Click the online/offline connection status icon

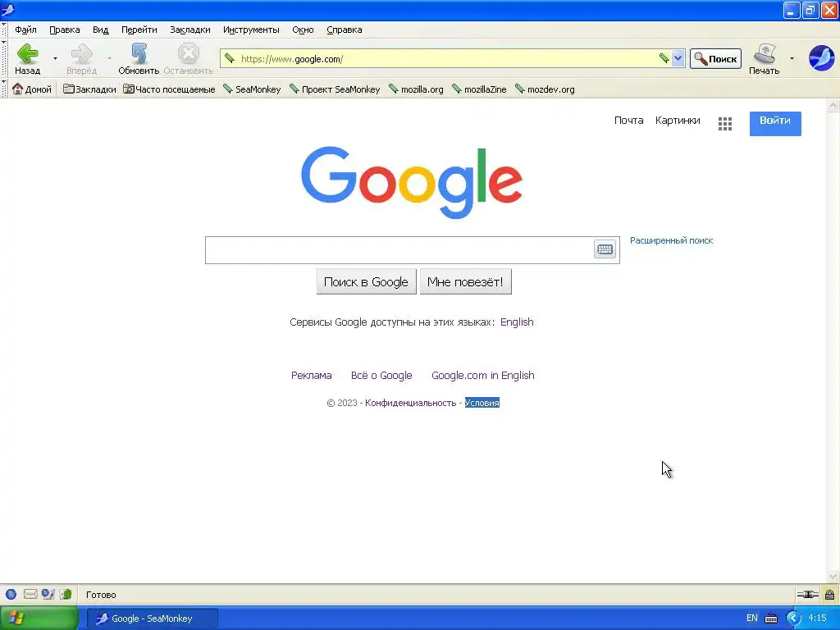[x=807, y=594]
